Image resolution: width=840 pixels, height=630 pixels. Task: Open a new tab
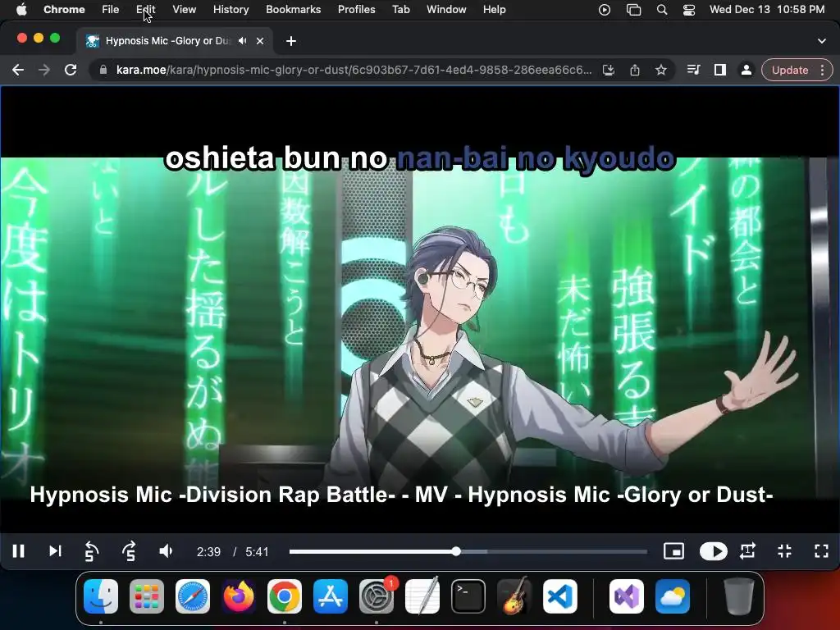[291, 41]
